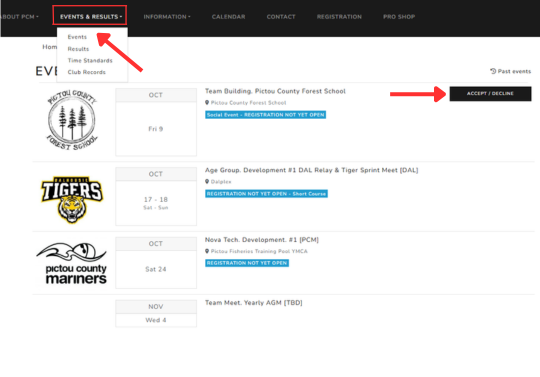Select the Oct Fri 9 date box
This screenshot has height=377, width=540.
click(156, 122)
